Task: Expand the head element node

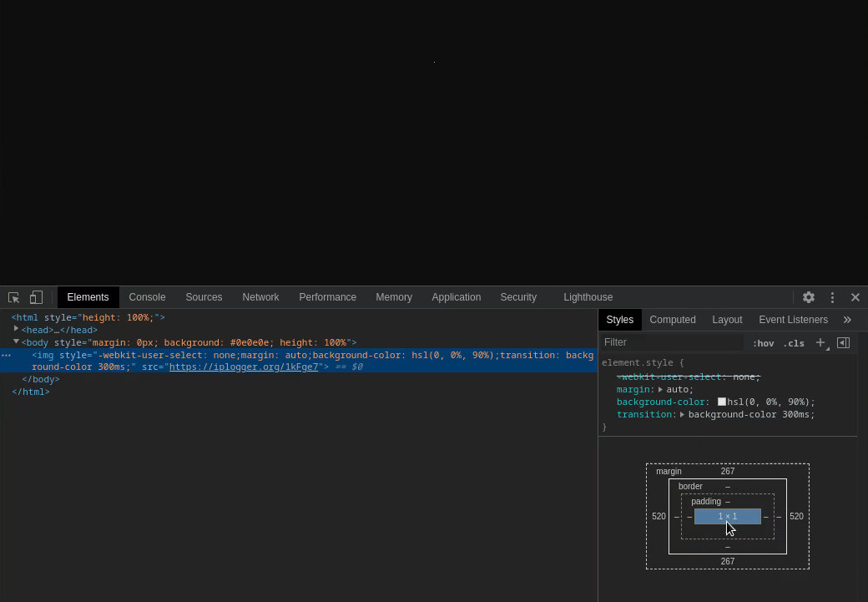Action: coord(16,329)
